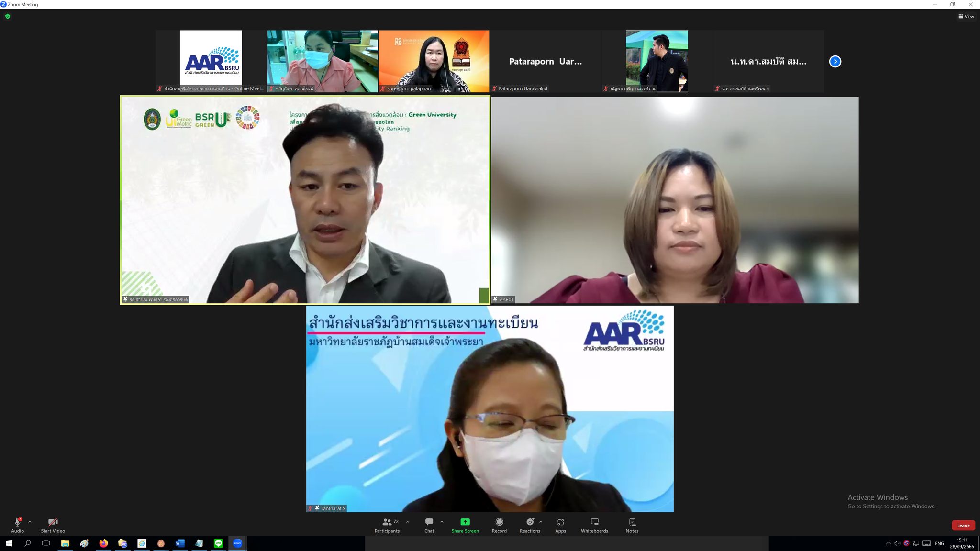Screen dimensions: 980x551
Task: Open the notepad-like app in taskbar
Action: click(x=199, y=543)
